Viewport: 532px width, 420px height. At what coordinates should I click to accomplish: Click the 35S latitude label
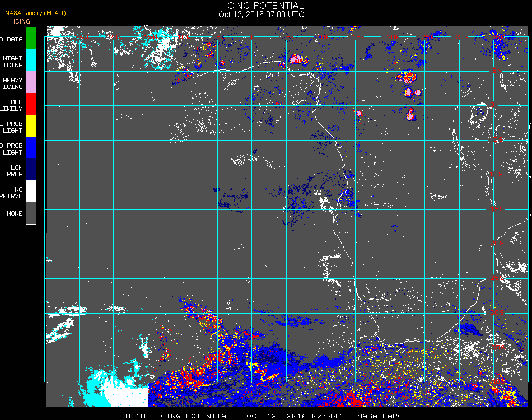click(498, 347)
